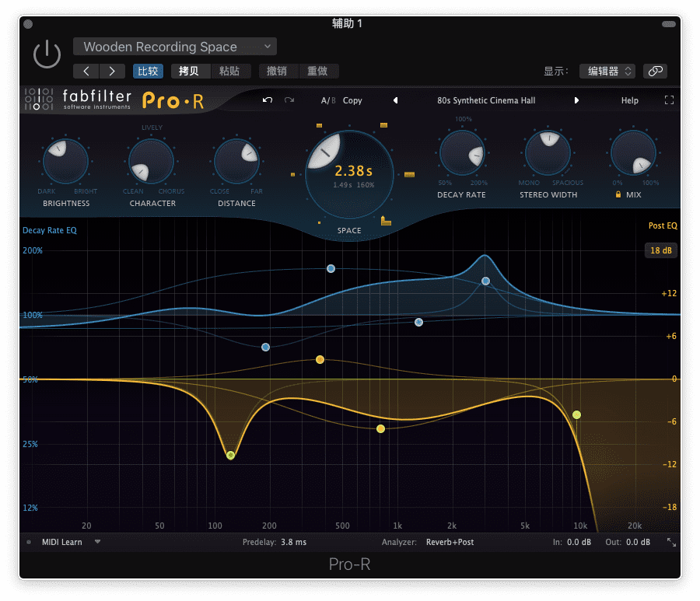Select next FabFilter preset with right triangle
The height and width of the screenshot is (601, 700).
click(576, 100)
